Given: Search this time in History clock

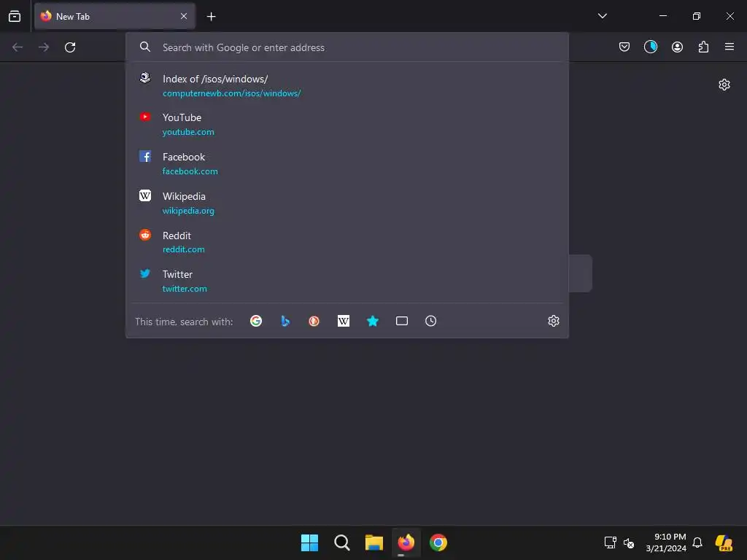Looking at the screenshot, I should coord(430,321).
